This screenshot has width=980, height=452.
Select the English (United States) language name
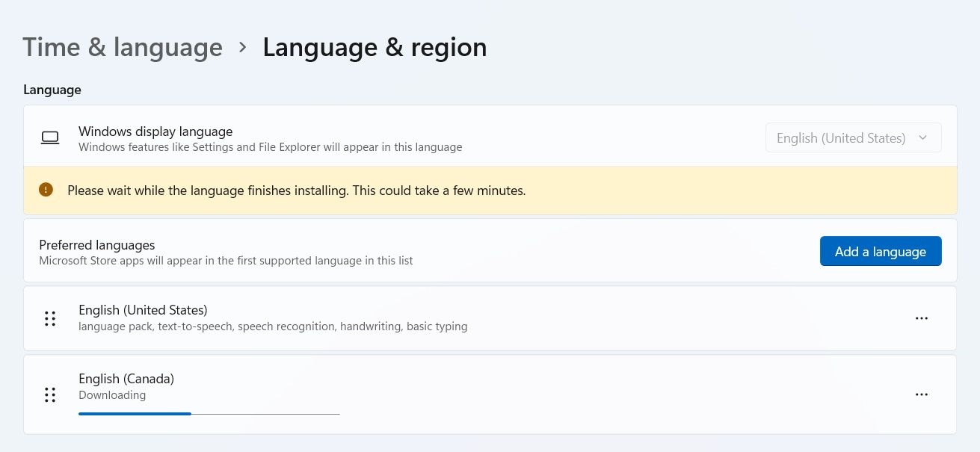(143, 310)
